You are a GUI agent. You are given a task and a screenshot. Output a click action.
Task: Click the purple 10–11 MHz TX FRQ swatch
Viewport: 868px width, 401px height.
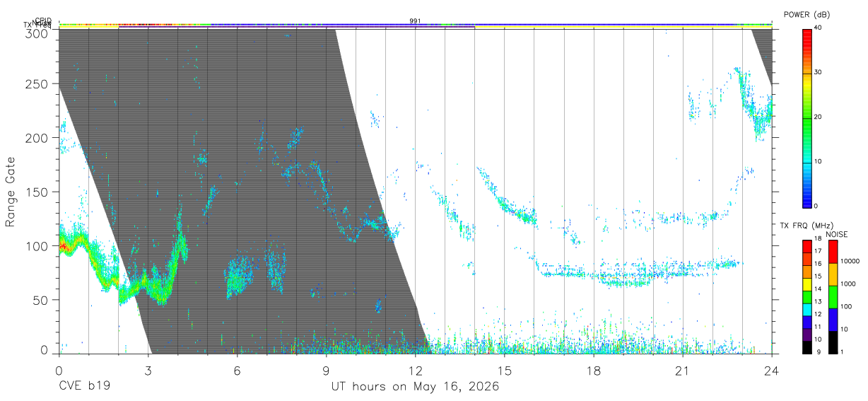tap(807, 334)
